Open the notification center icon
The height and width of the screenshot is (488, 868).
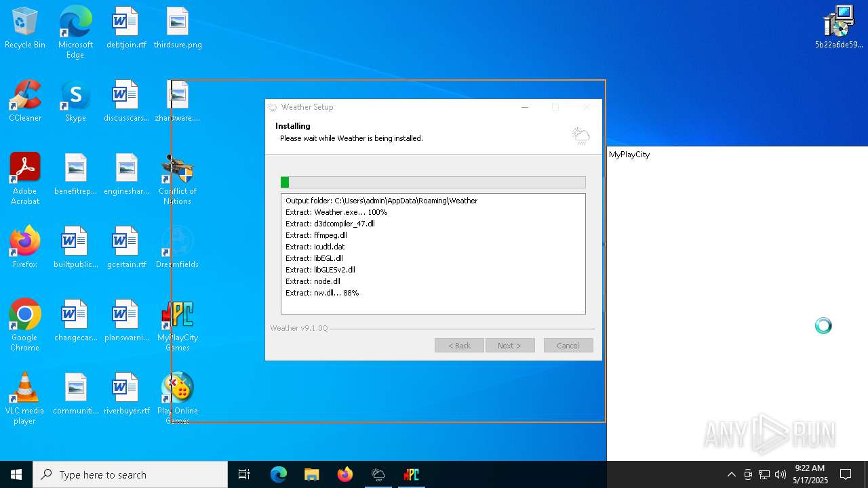(846, 474)
